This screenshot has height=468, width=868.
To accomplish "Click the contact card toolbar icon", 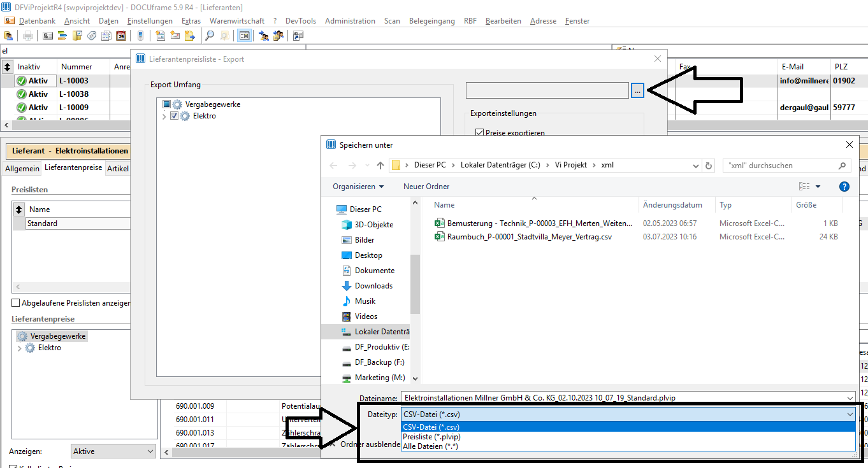I will pyautogui.click(x=48, y=36).
